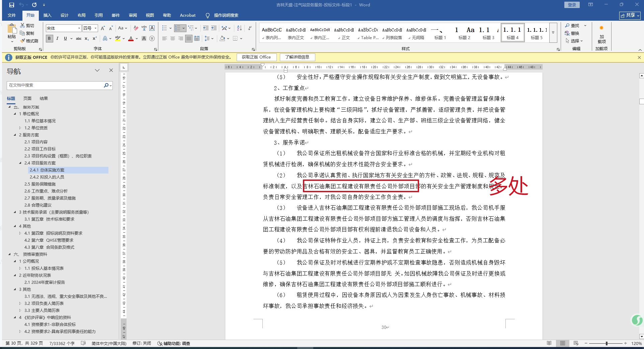This screenshot has width=644, height=349.
Task: Click the Distributed alignment icon
Action: 197,38
